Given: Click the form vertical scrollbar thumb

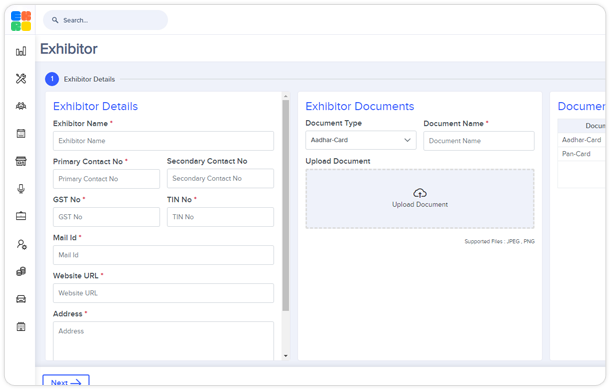Looking at the screenshot, I should tap(286, 206).
